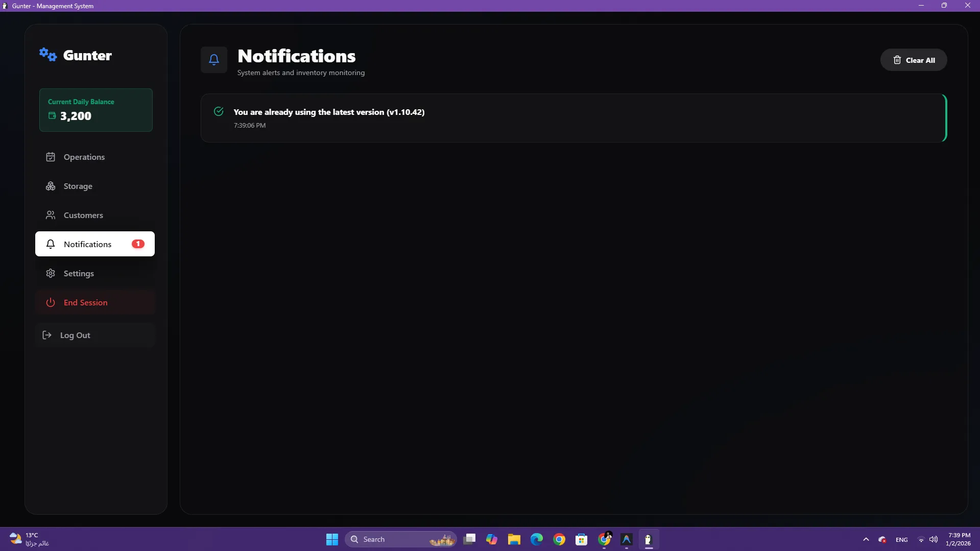Open the Operations section
Image resolution: width=980 pixels, height=551 pixels.
tap(95, 157)
